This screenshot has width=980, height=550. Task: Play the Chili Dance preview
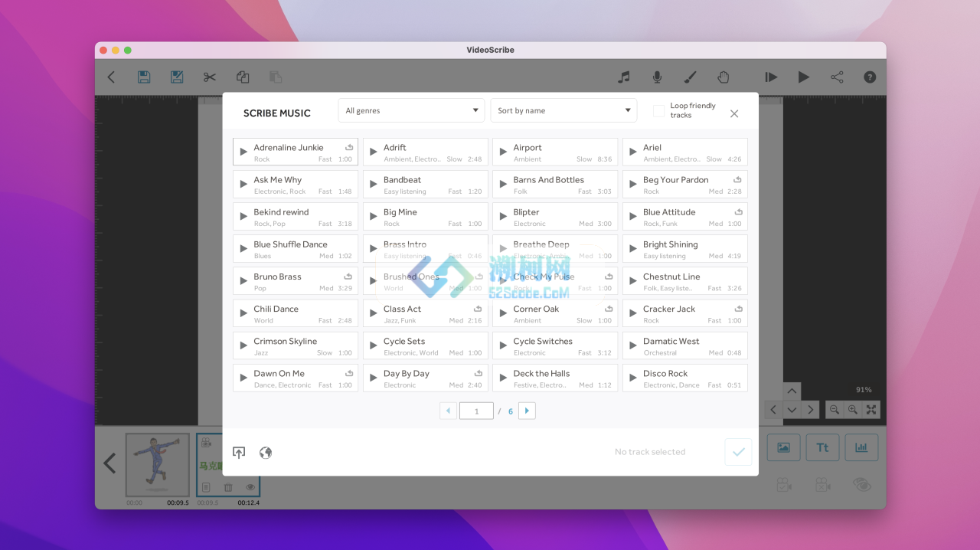[x=243, y=313]
